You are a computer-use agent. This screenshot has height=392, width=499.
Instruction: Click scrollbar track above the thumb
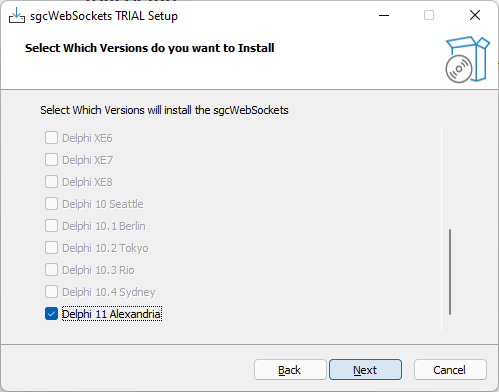click(x=450, y=178)
